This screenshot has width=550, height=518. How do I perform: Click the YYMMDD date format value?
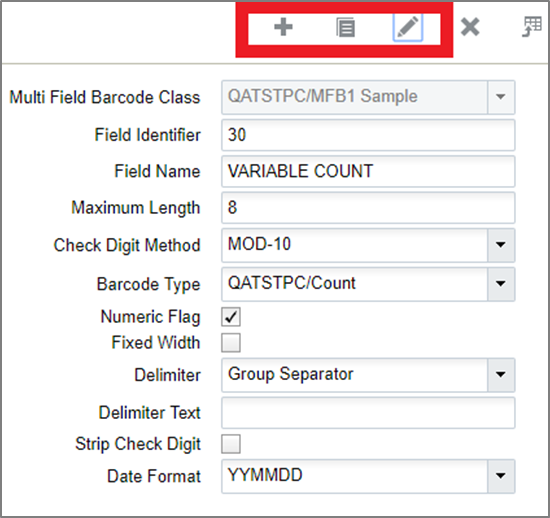265,475
